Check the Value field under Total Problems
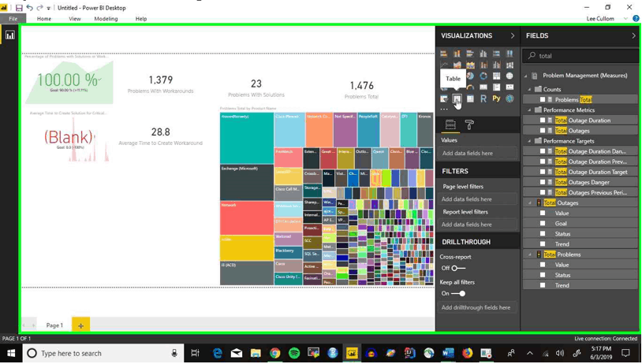Image resolution: width=642 pixels, height=364 pixels. pos(543,265)
